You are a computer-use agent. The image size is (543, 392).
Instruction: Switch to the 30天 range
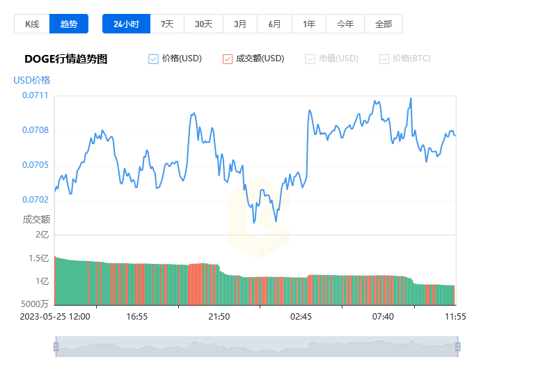tap(203, 24)
